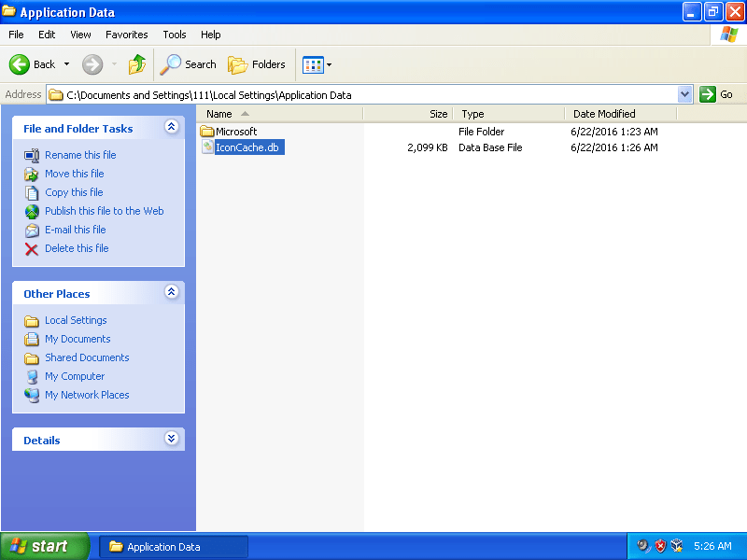Open the Security Alert shield in tray
Image resolution: width=747 pixels, height=560 pixels.
pyautogui.click(x=662, y=545)
